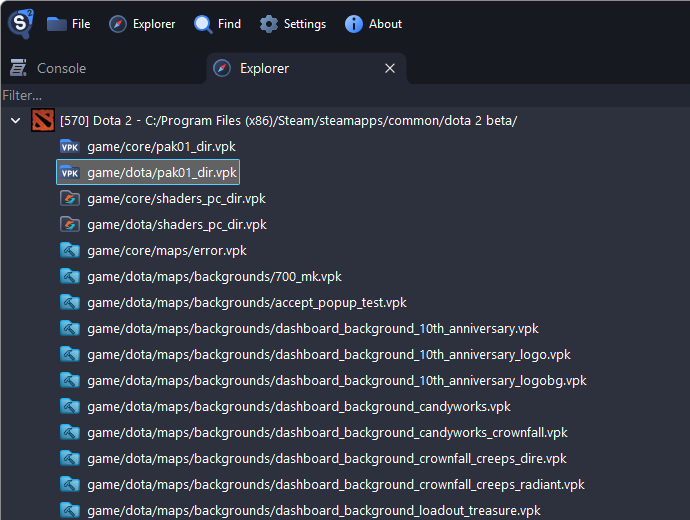Viewport: 690px width, 520px height.
Task: Select game/core/maps/error.vpk
Action: [x=167, y=250]
